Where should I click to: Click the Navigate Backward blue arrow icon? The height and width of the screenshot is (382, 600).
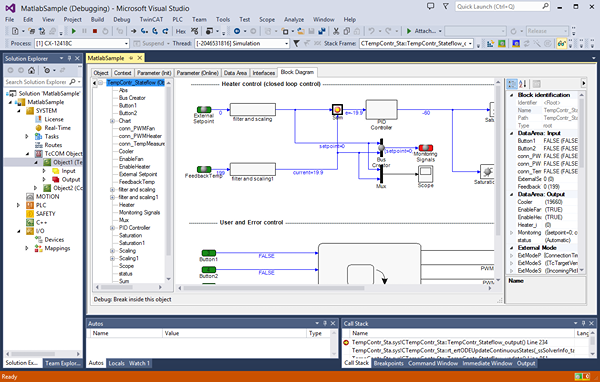coord(237,31)
